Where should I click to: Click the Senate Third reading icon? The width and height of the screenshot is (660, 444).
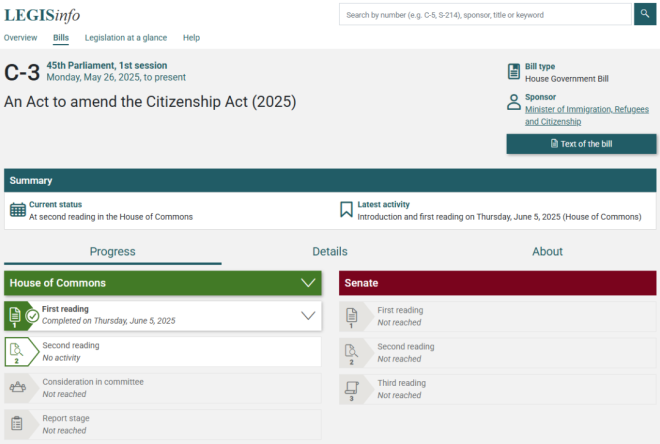tap(351, 388)
